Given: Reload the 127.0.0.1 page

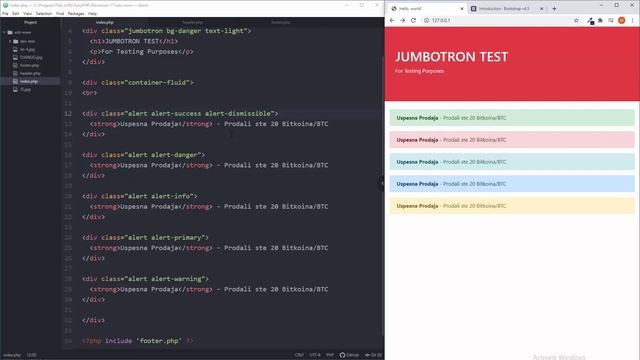Looking at the screenshot, I should pyautogui.click(x=413, y=20).
